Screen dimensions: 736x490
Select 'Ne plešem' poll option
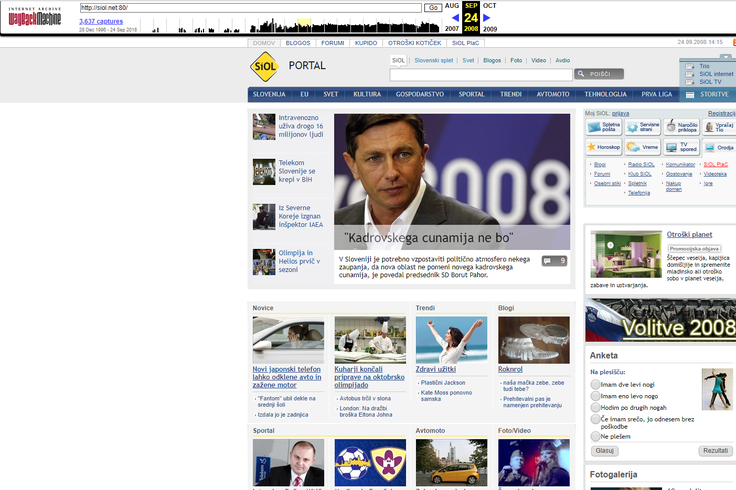click(595, 436)
